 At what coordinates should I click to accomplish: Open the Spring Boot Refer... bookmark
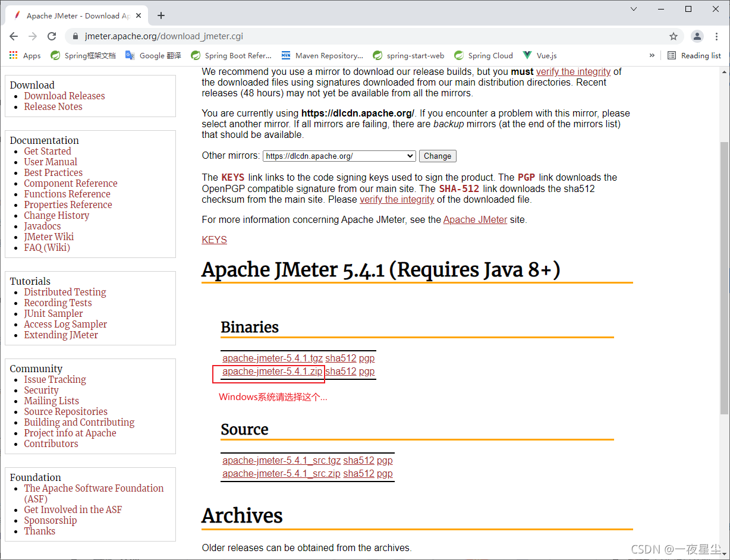tap(231, 55)
